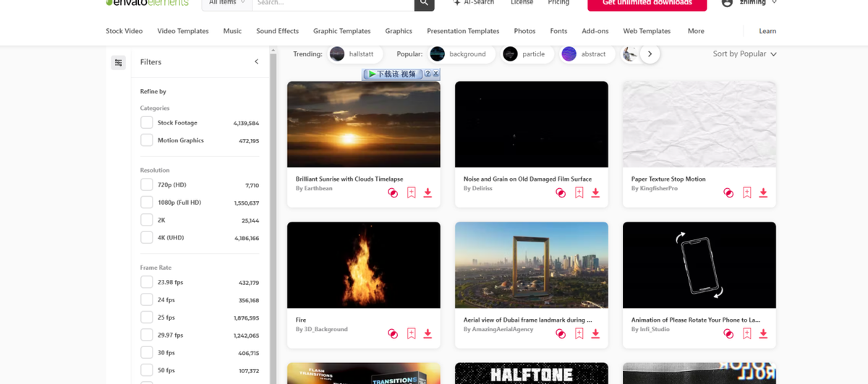
Task: Click Get unlimited downloads button
Action: click(647, 4)
